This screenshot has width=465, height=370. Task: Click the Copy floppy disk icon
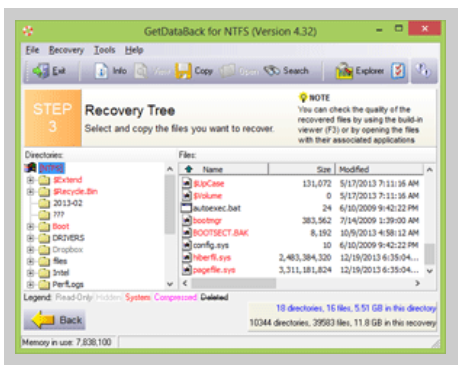(183, 71)
